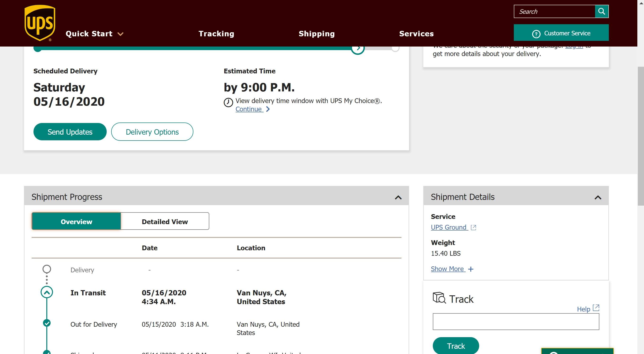The width and height of the screenshot is (644, 354).
Task: Open the Tracking menu
Action: pyautogui.click(x=216, y=34)
